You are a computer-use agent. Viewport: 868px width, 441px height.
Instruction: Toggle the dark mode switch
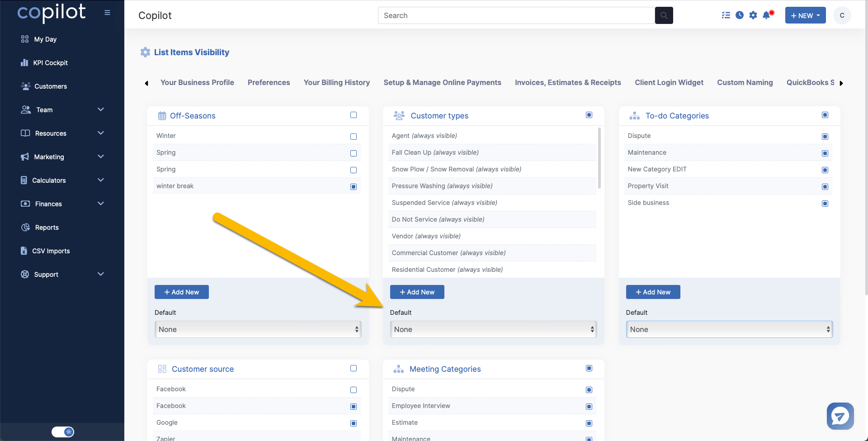point(62,432)
